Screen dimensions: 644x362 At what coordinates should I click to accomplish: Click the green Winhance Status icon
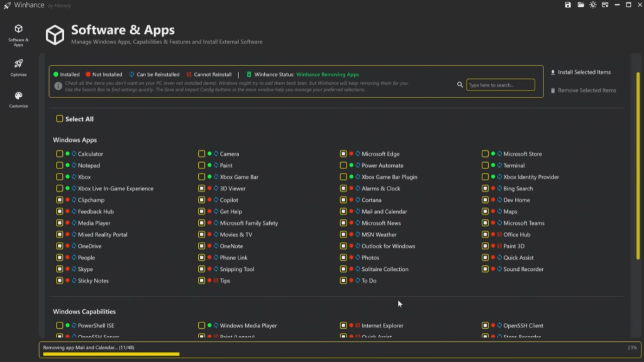[249, 74]
